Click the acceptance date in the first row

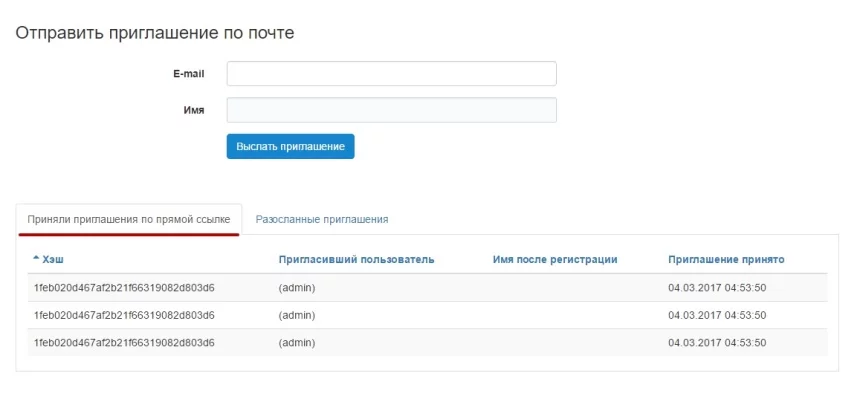point(717,288)
